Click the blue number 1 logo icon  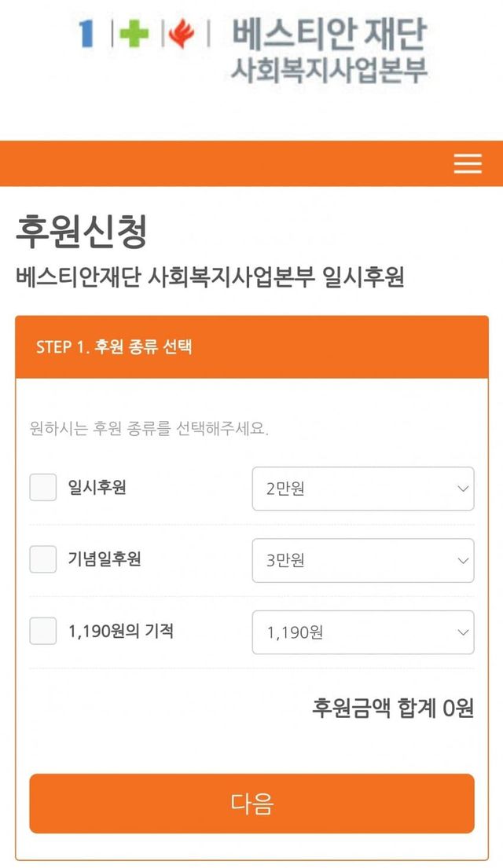pyautogui.click(x=86, y=34)
